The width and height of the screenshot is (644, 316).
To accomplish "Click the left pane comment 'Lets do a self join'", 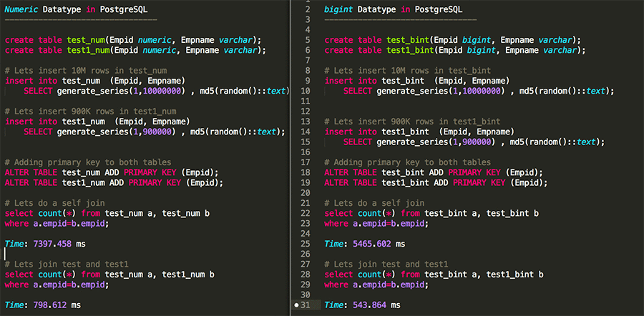I will point(54,203).
